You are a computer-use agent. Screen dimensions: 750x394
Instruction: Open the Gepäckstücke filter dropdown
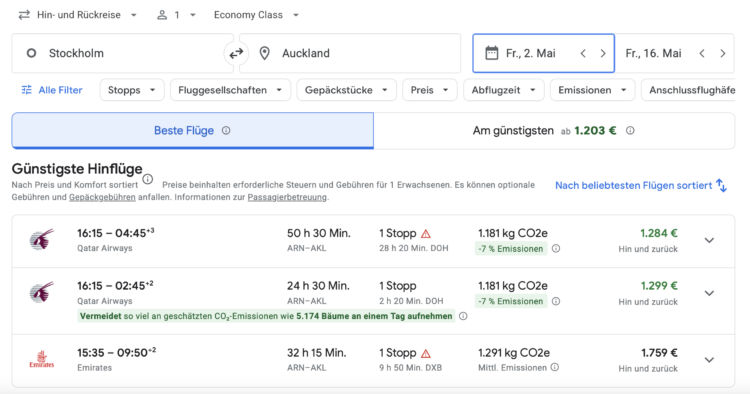point(346,90)
